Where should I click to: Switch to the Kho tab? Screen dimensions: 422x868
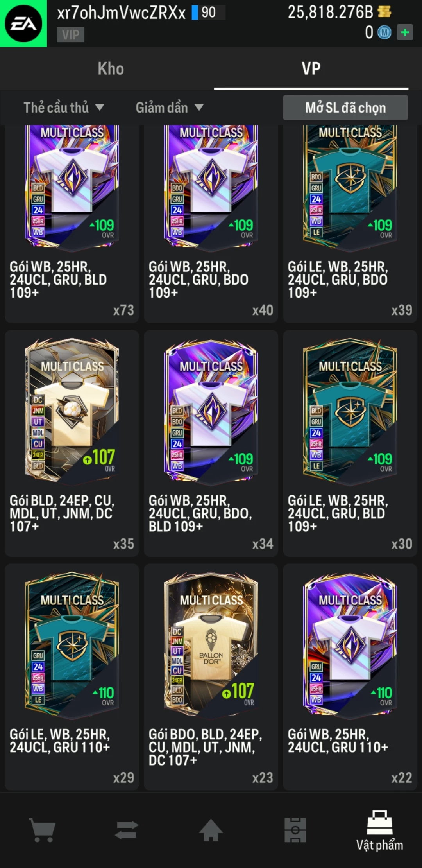[x=111, y=69]
